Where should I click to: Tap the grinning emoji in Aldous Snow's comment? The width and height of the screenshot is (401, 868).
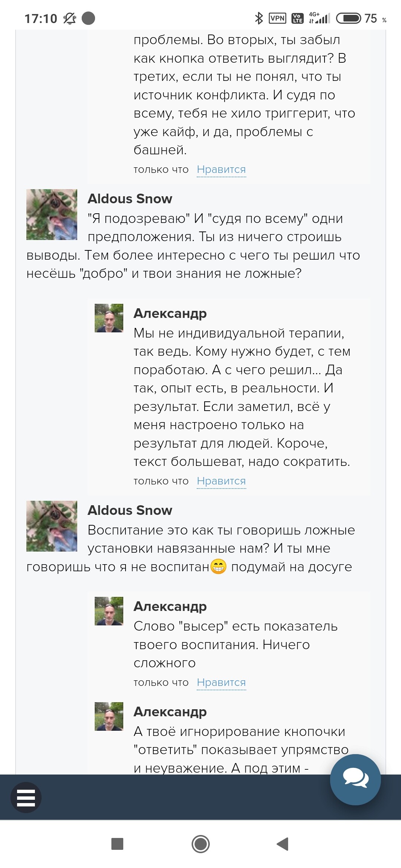[218, 566]
